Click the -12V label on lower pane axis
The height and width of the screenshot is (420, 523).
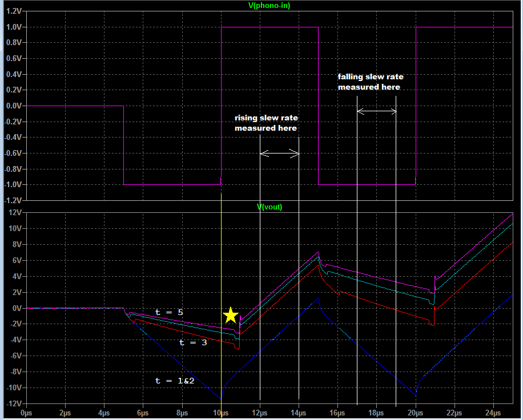pos(15,403)
